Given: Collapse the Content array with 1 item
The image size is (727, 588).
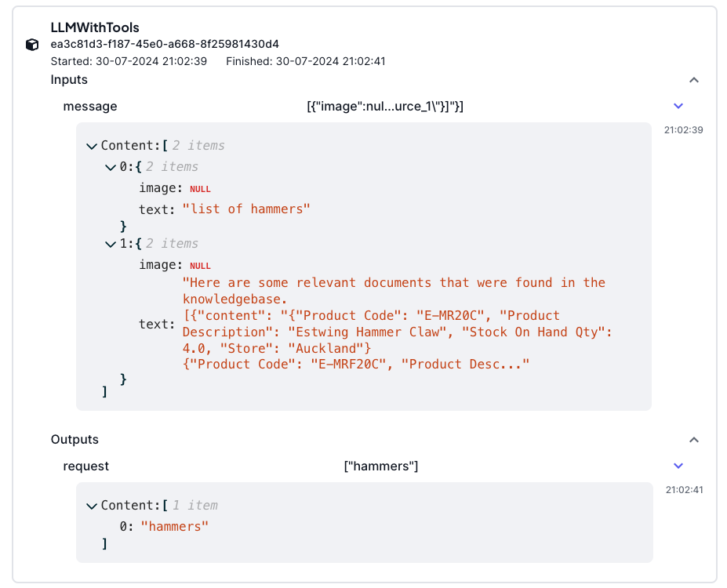Looking at the screenshot, I should [93, 506].
